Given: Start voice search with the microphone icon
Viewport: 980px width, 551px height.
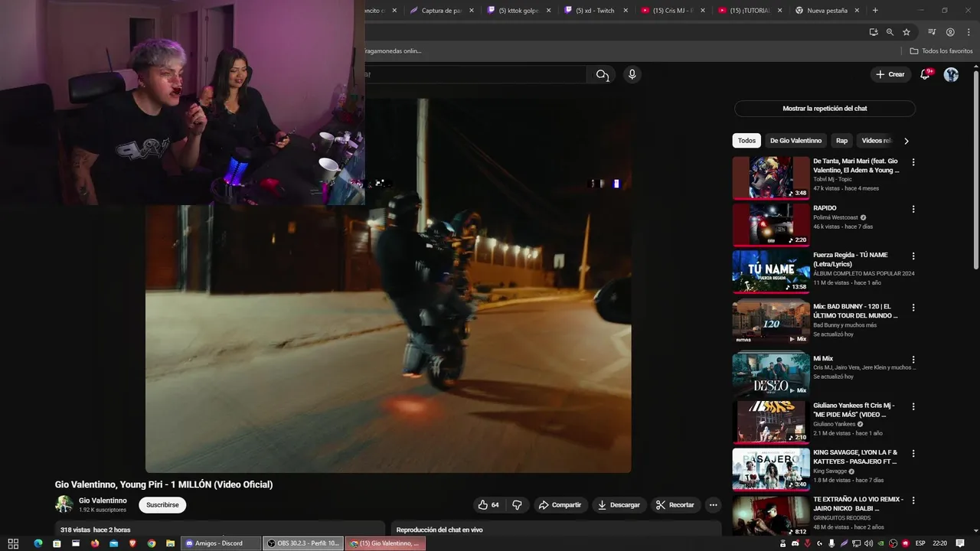Looking at the screenshot, I should [x=632, y=74].
